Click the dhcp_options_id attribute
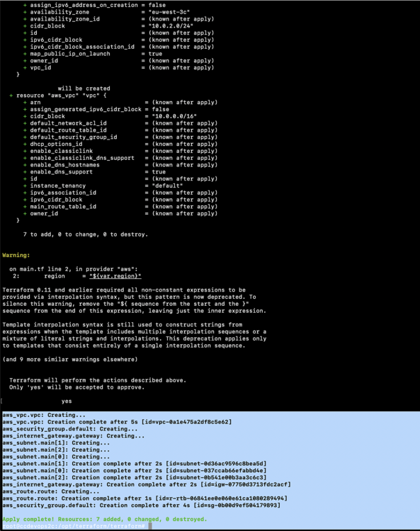Viewport: 420px width, 531px height. 56,144
